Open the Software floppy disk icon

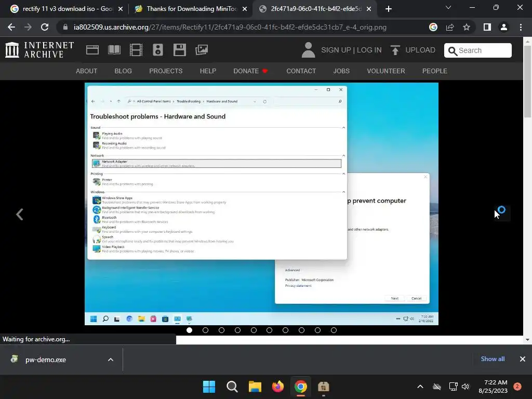click(x=179, y=50)
